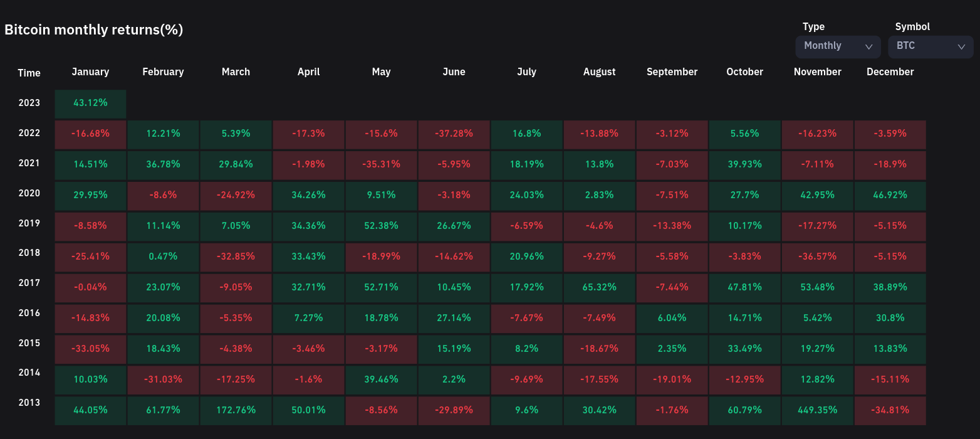Viewport: 980px width, 439px height.
Task: Select the 2021 row label
Action: coord(29,163)
